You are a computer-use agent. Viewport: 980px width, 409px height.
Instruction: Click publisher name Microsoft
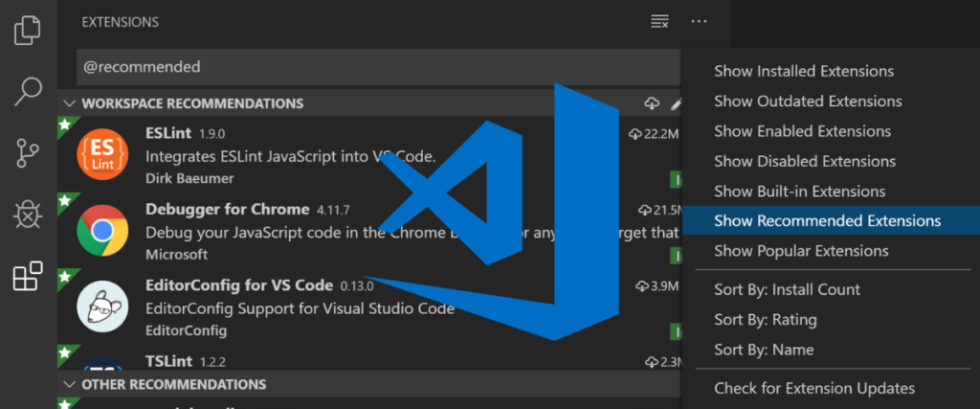(176, 255)
